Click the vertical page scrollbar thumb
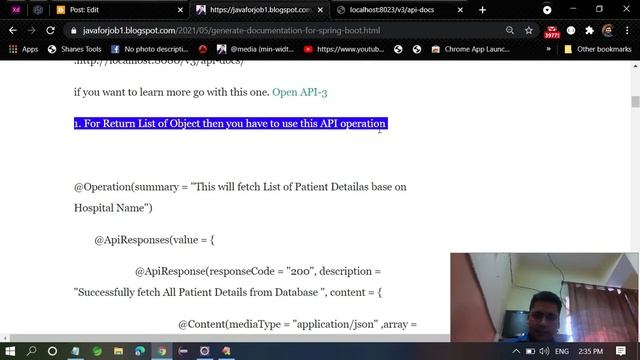Image resolution: width=640 pixels, height=360 pixels. click(635, 101)
